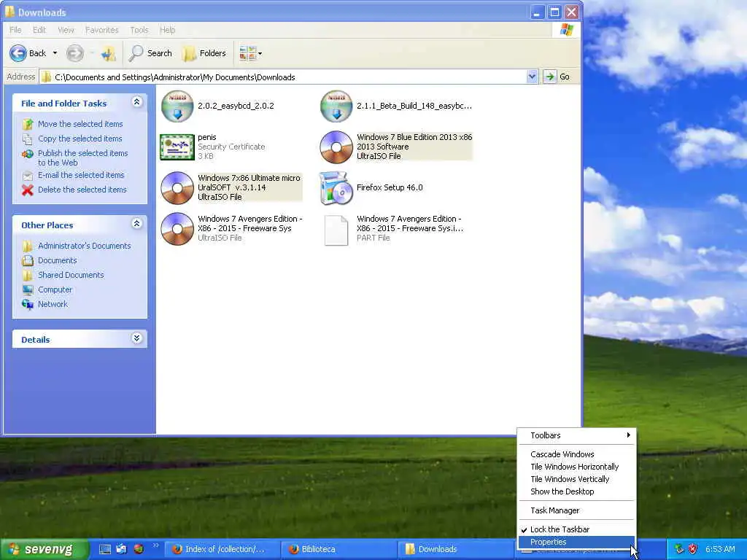Click the network tray icon
Viewport: 747px width, 560px height.
679,550
